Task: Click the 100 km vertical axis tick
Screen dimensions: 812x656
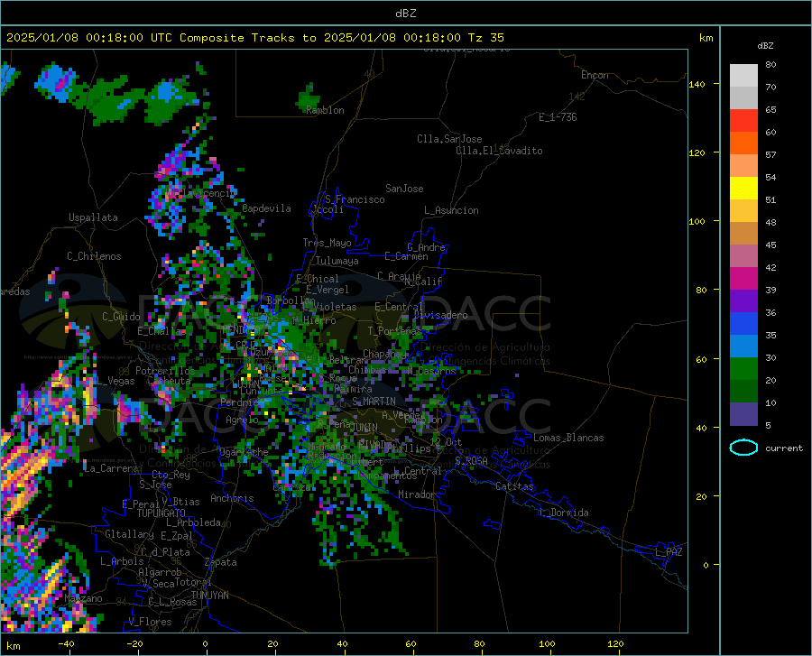Action: tap(697, 222)
